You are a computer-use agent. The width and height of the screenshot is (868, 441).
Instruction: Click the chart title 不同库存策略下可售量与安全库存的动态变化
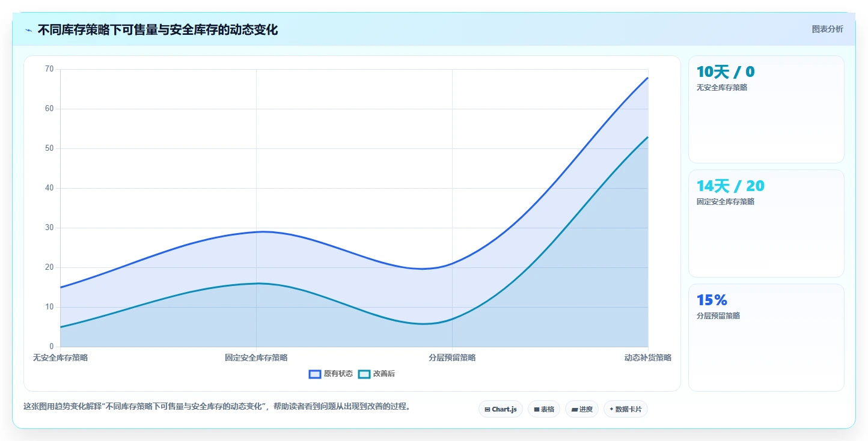157,29
